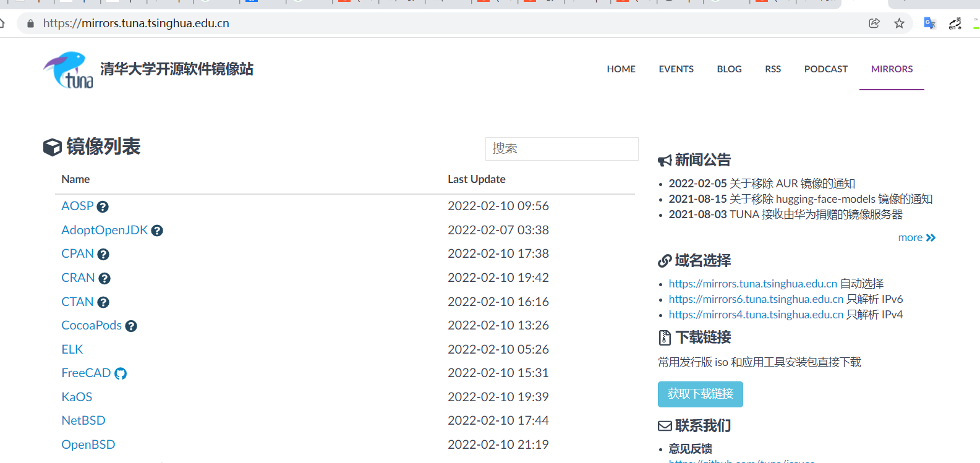The image size is (980, 463).
Task: Open the CocoaPods mirror link
Action: 92,325
